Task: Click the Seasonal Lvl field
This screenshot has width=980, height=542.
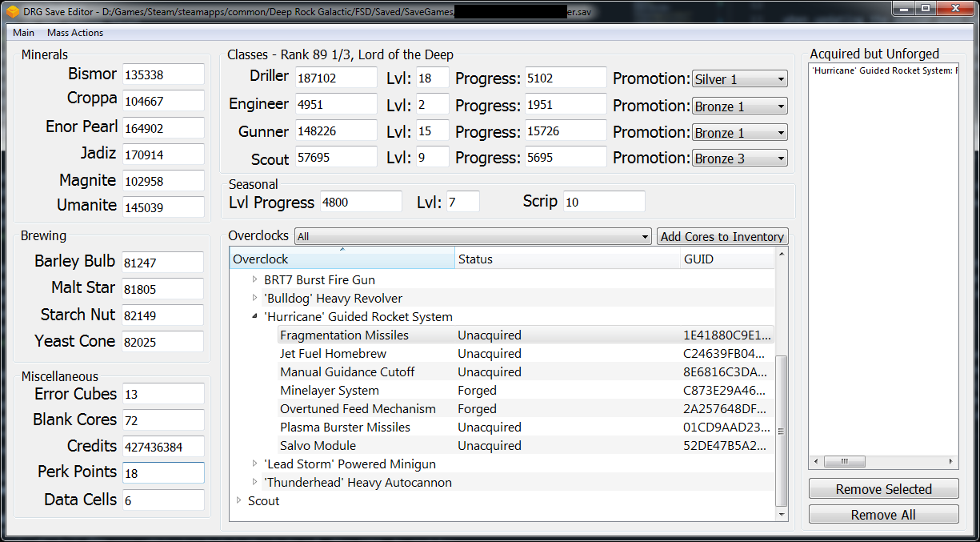Action: pos(463,202)
